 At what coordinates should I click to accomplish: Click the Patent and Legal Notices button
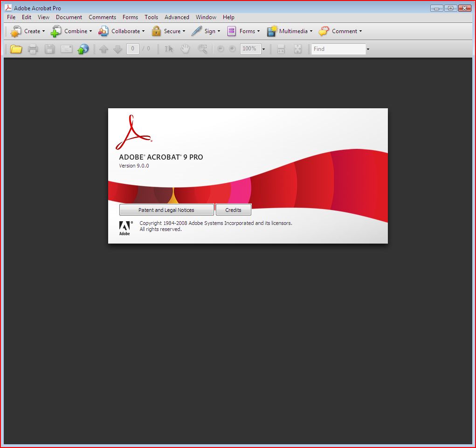(x=166, y=210)
